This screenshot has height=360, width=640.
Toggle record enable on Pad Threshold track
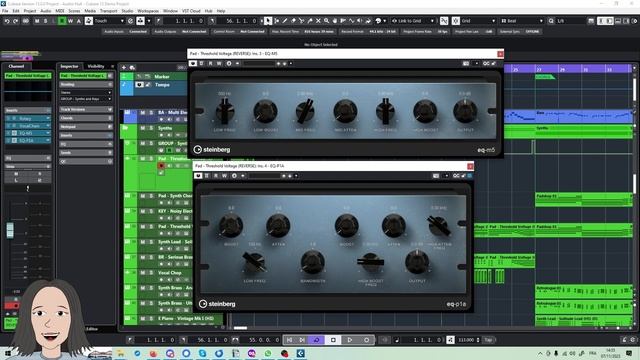coord(161,166)
